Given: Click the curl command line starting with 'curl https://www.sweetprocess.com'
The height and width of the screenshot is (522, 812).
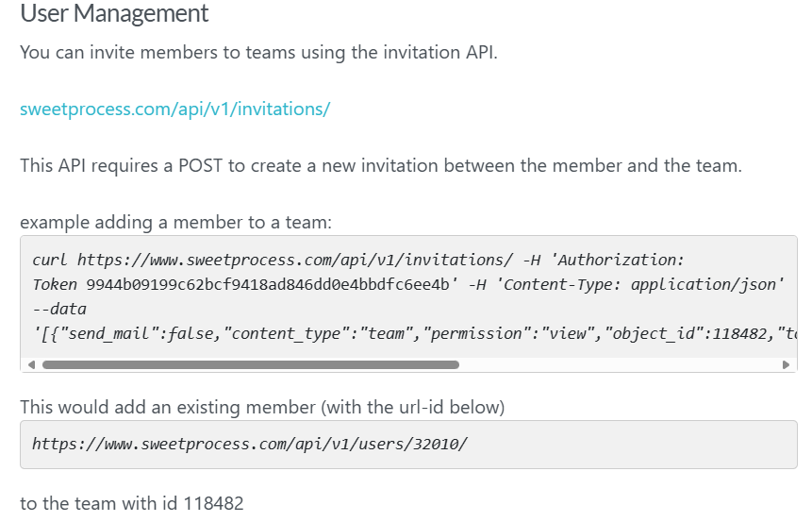Looking at the screenshot, I should (x=358, y=260).
